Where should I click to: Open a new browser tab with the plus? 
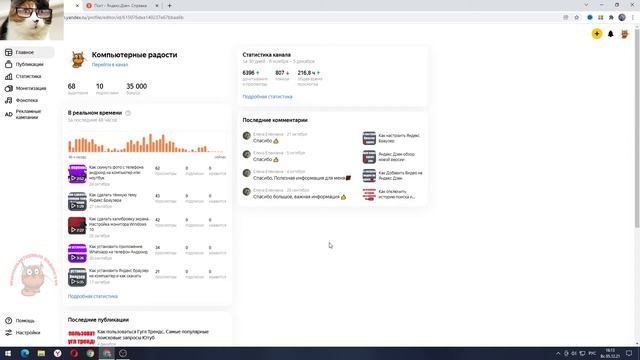[169, 6]
